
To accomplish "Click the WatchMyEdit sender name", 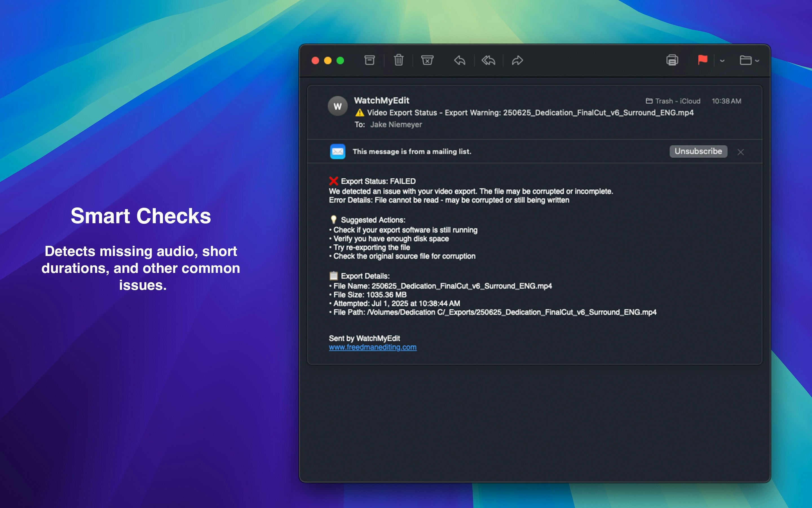I will pyautogui.click(x=381, y=100).
